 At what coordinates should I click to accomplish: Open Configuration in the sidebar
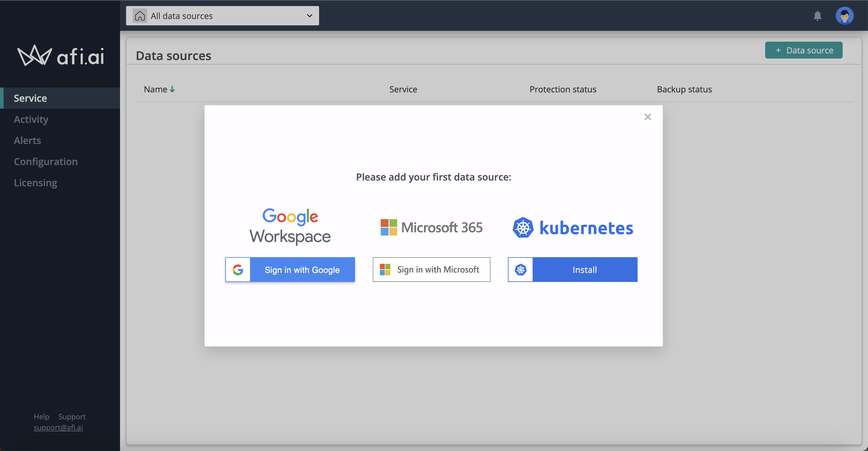tap(46, 162)
